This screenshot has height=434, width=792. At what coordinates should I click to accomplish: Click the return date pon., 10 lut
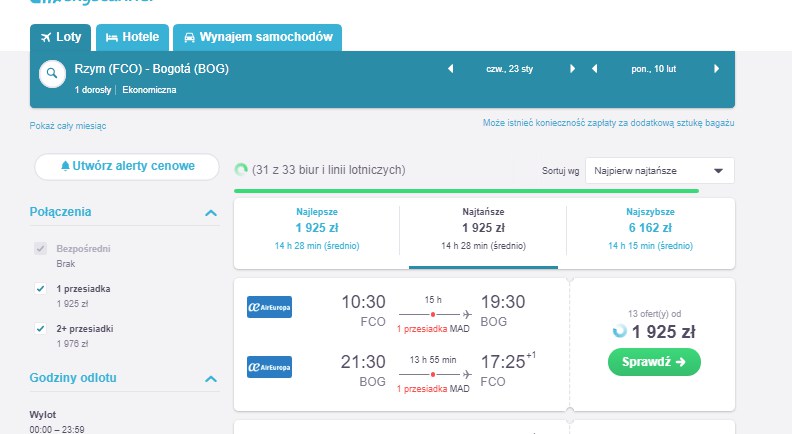[653, 69]
